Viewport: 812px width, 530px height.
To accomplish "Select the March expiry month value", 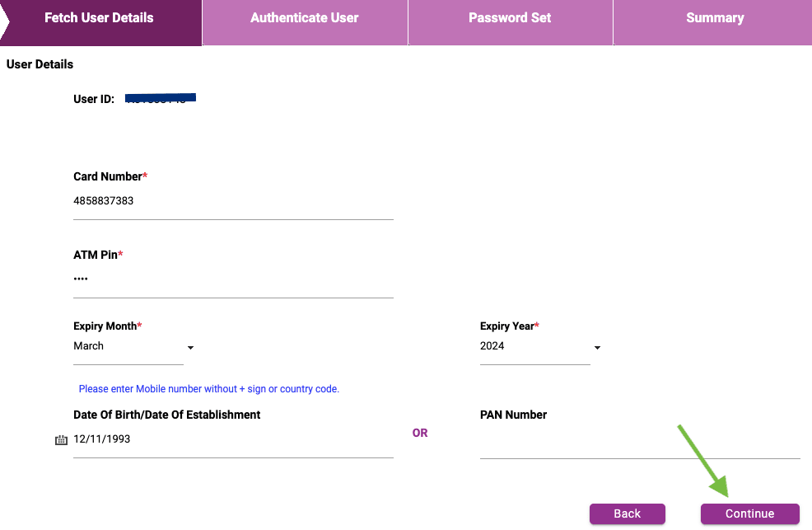I will click(89, 345).
